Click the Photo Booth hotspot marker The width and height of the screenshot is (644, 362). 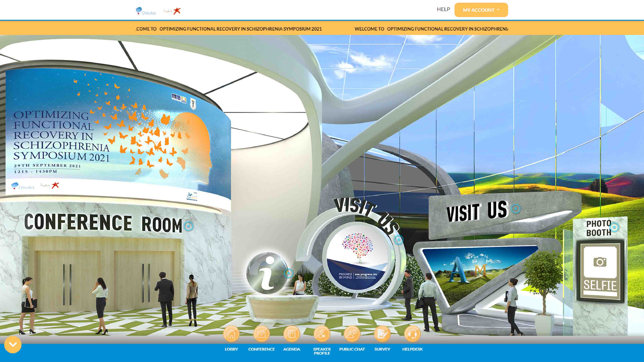615,227
